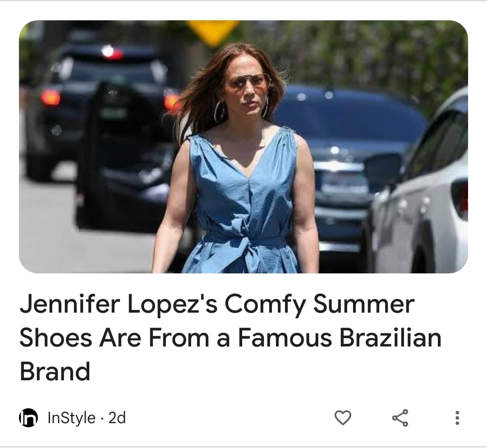
Task: Click the 2d timestamp label
Action: [117, 418]
